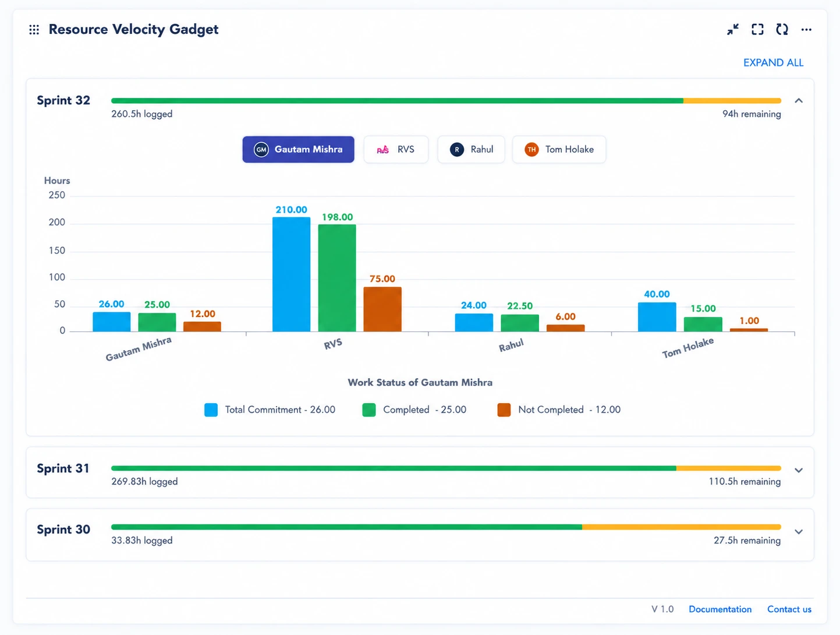Click RVS blue 210.00 commitment bar
This screenshot has height=635, width=840.
291,274
